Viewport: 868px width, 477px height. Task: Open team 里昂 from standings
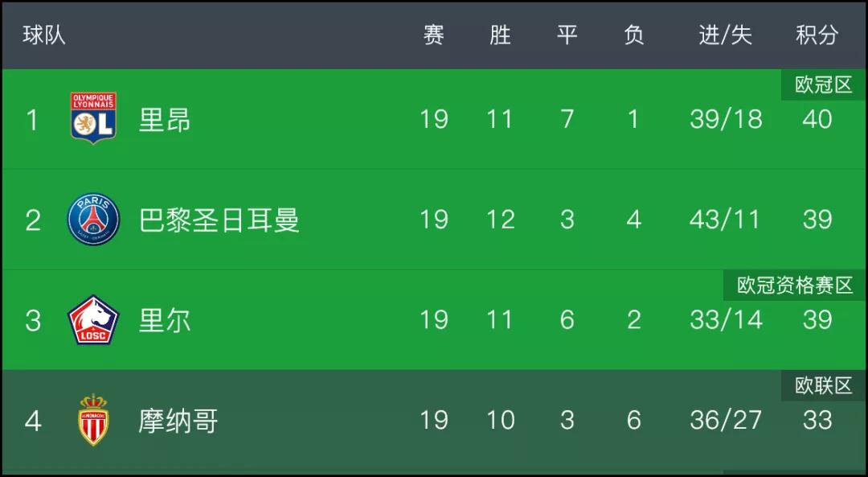165,119
